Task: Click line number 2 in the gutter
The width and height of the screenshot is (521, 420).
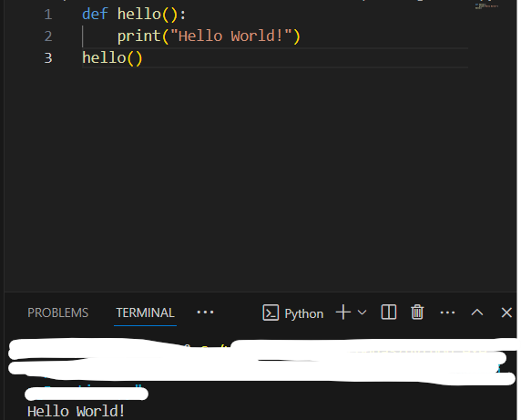Action: 48,36
